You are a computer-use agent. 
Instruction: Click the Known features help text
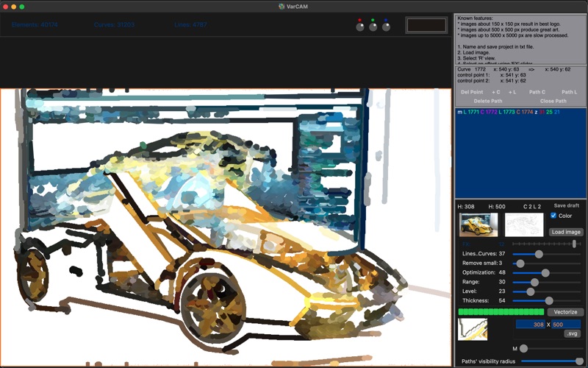click(x=520, y=39)
